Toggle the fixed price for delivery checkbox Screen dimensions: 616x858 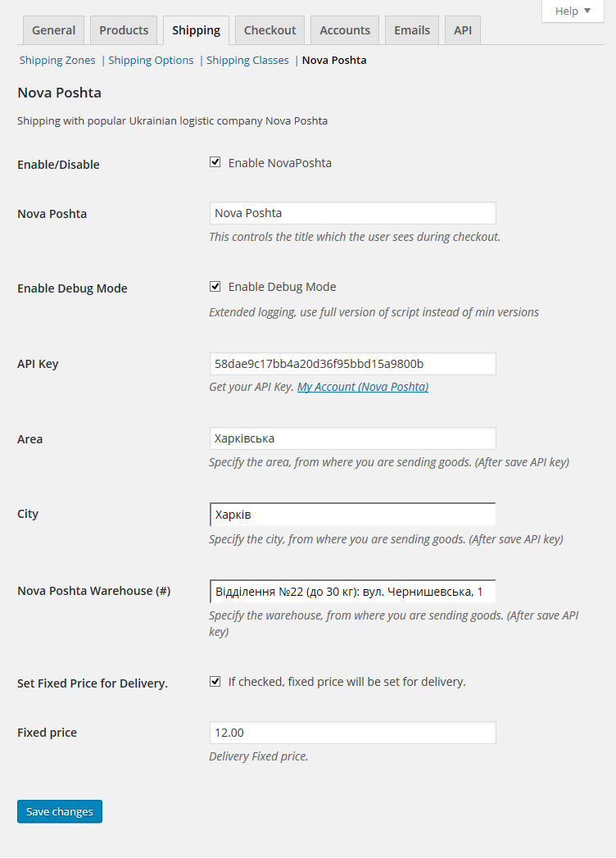215,681
